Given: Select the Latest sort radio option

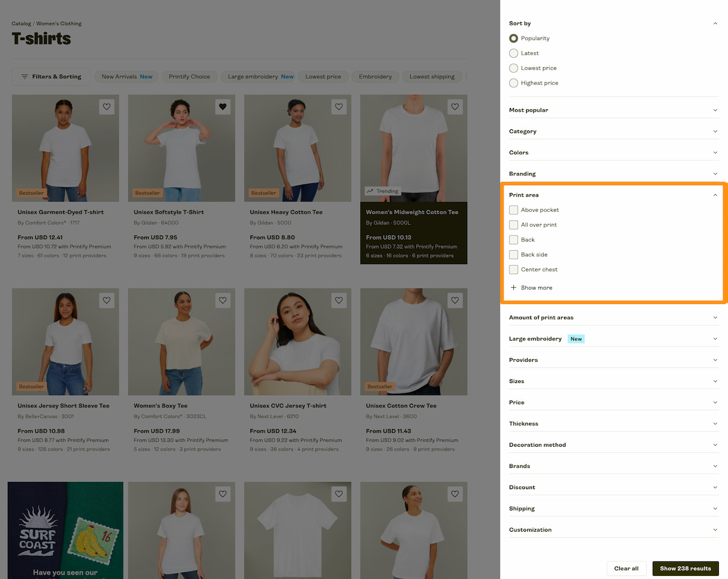Looking at the screenshot, I should pyautogui.click(x=514, y=53).
